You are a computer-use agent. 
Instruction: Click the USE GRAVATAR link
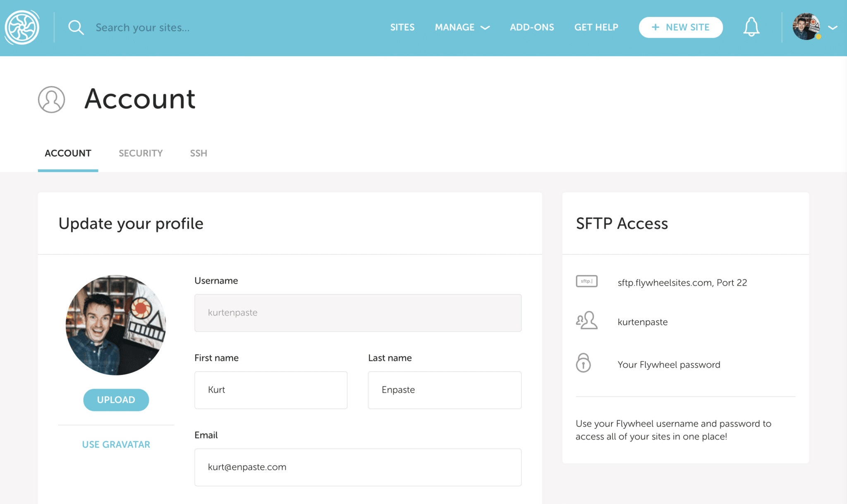pos(116,444)
